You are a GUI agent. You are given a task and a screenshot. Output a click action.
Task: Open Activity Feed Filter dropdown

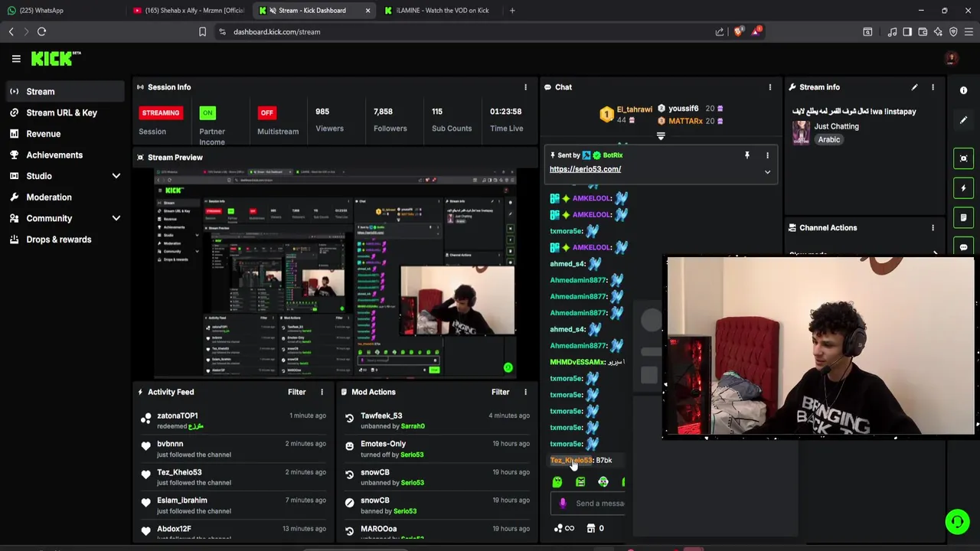coord(296,392)
